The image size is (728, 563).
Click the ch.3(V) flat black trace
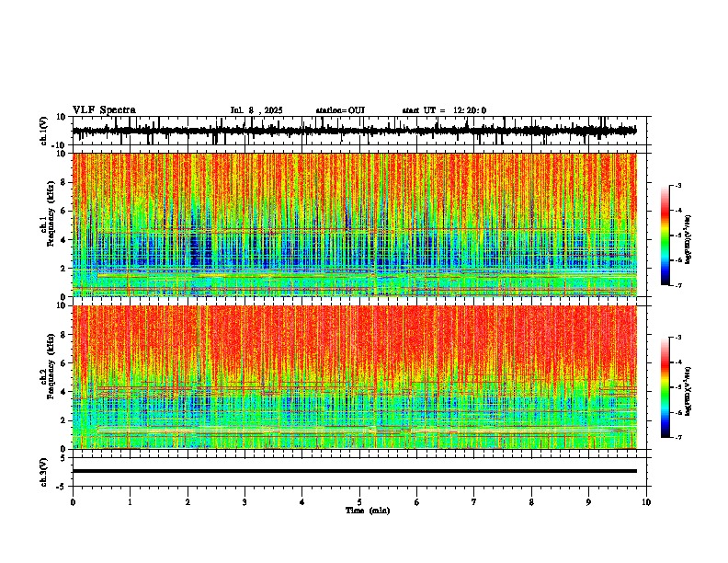pos(355,471)
